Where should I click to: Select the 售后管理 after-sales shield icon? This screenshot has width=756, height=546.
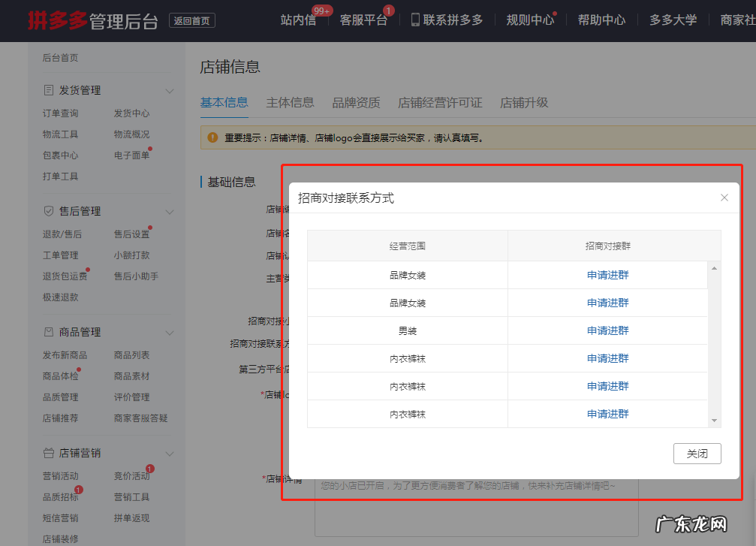[x=48, y=211]
